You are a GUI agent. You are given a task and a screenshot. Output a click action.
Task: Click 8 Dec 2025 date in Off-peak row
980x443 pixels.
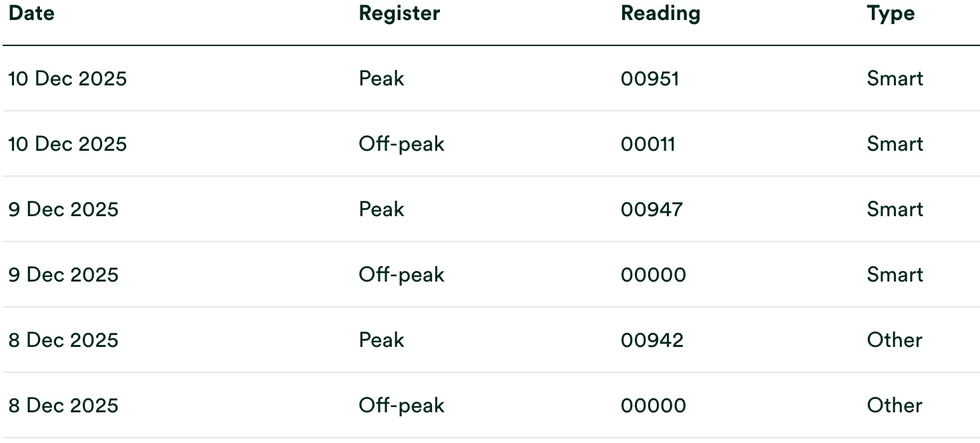coord(63,406)
